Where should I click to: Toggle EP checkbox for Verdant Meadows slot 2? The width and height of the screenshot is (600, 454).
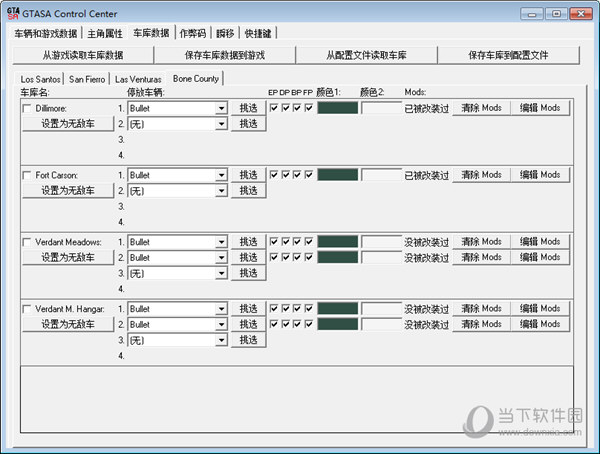tap(274, 257)
